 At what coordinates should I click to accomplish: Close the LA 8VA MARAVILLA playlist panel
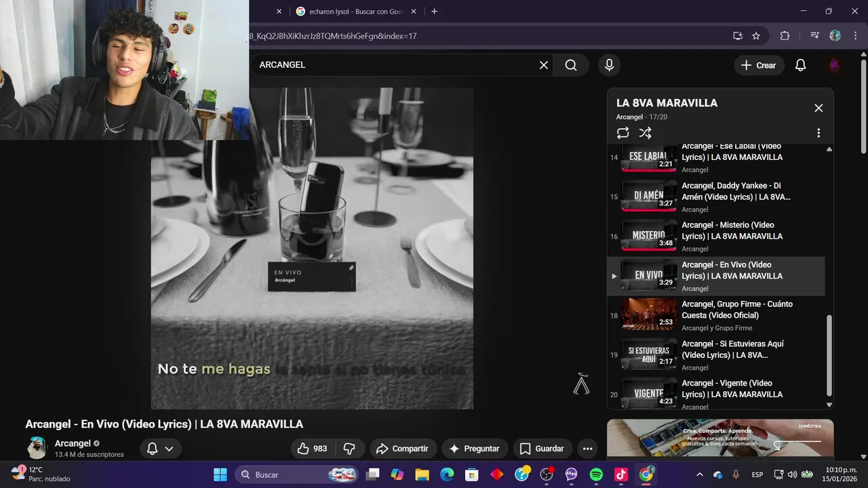click(818, 108)
